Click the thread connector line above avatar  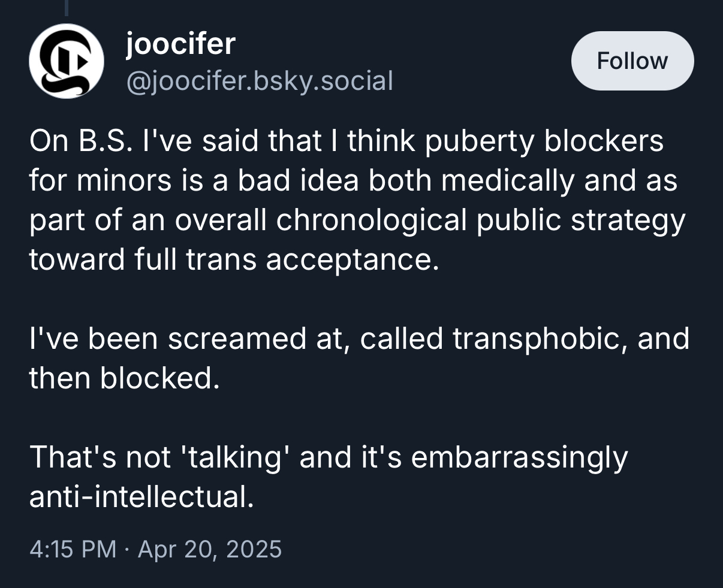(x=67, y=7)
